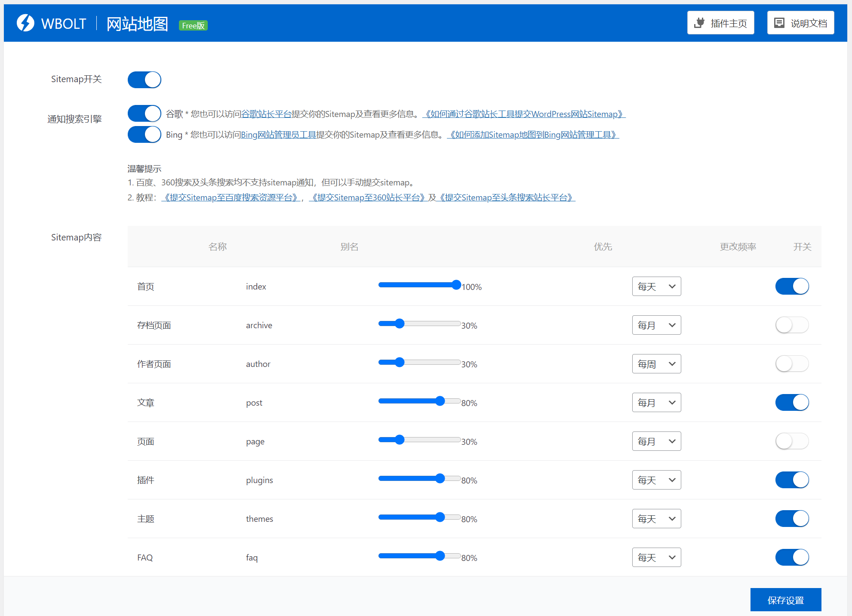Screen dimensions: 852x616
Task: Click the 保存设置 save button
Action: tap(785, 600)
